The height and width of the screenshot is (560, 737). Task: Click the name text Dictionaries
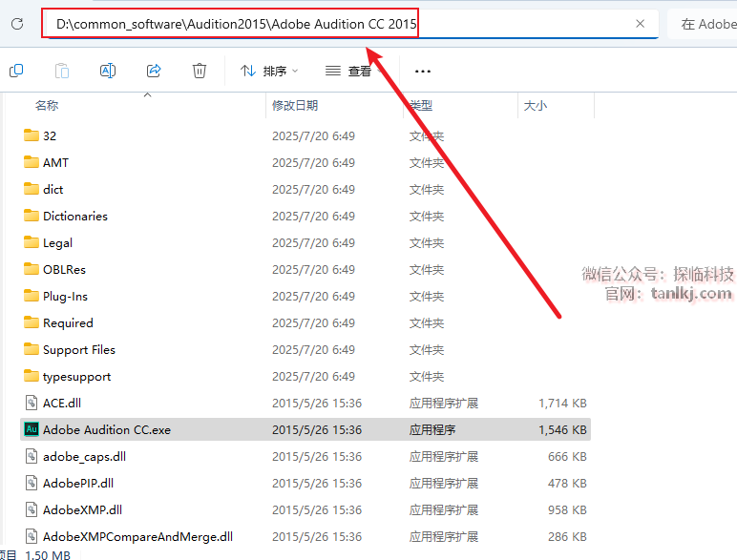point(75,217)
